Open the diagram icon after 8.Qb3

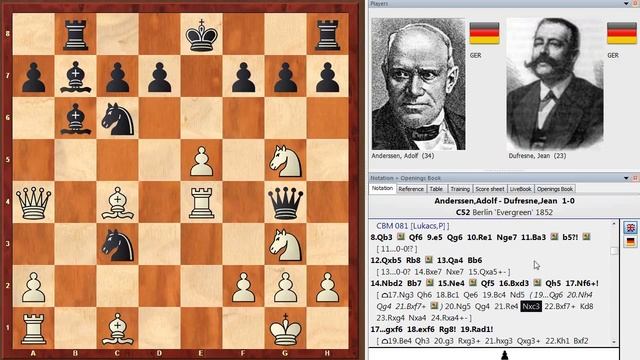400,237
